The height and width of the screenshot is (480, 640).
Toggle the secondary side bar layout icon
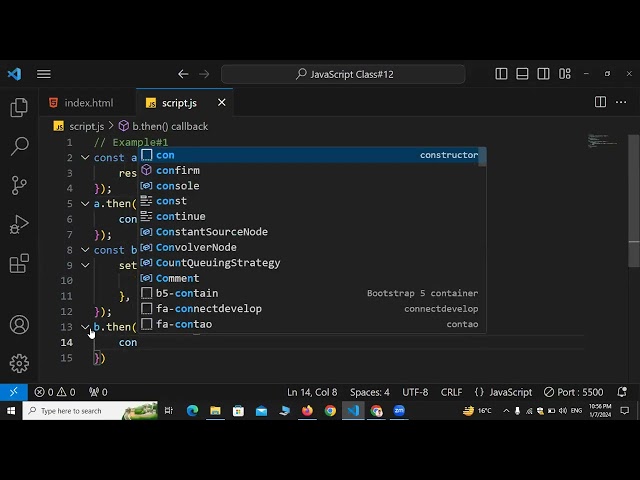tap(543, 74)
